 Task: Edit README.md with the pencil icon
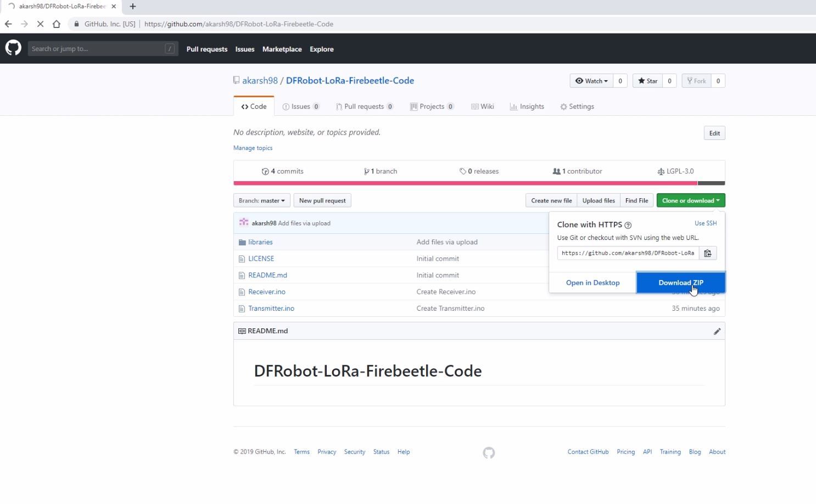(717, 331)
